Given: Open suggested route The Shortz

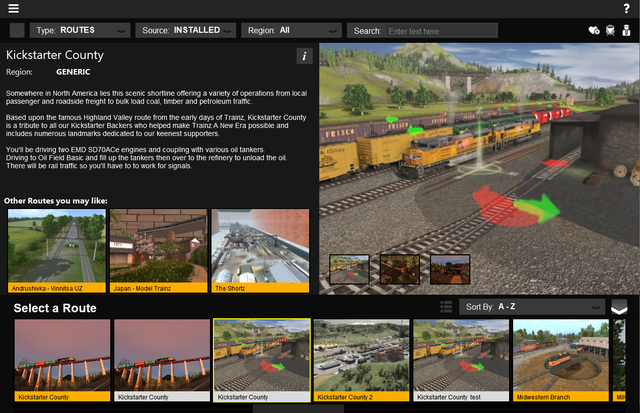Looking at the screenshot, I should tap(260, 251).
